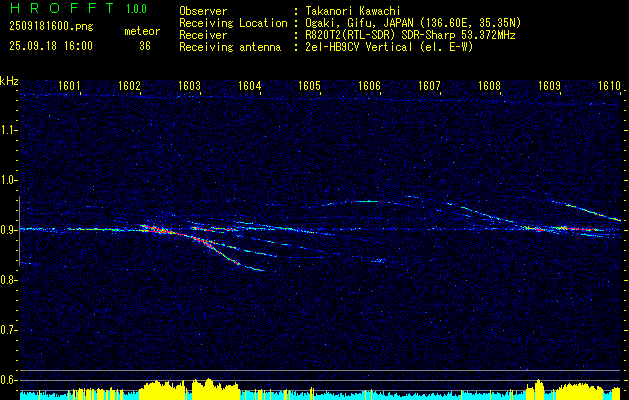Click time marker 1602
The height and width of the screenshot is (400, 629).
pos(129,86)
